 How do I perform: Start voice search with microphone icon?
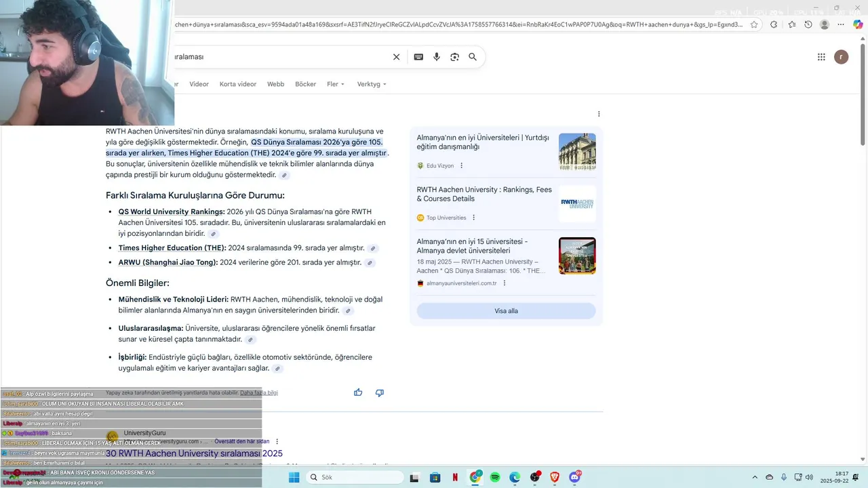437,57
